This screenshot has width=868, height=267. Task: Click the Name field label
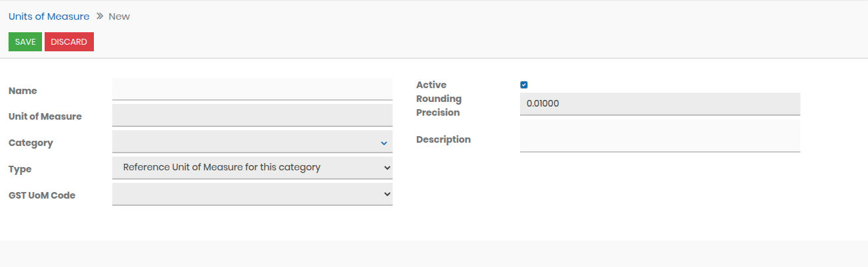(23, 91)
